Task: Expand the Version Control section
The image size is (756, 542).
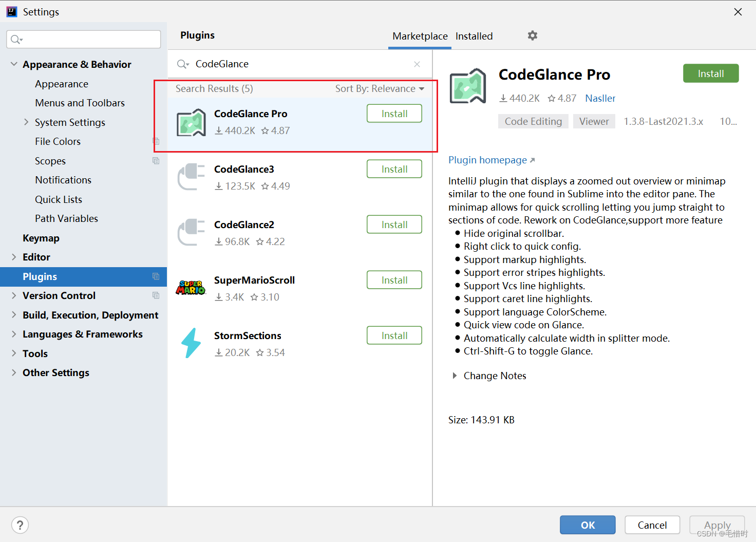Action: pyautogui.click(x=14, y=295)
